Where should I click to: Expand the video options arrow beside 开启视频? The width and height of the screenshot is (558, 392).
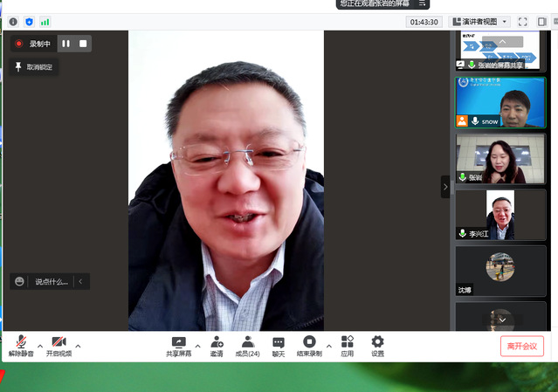click(x=78, y=344)
